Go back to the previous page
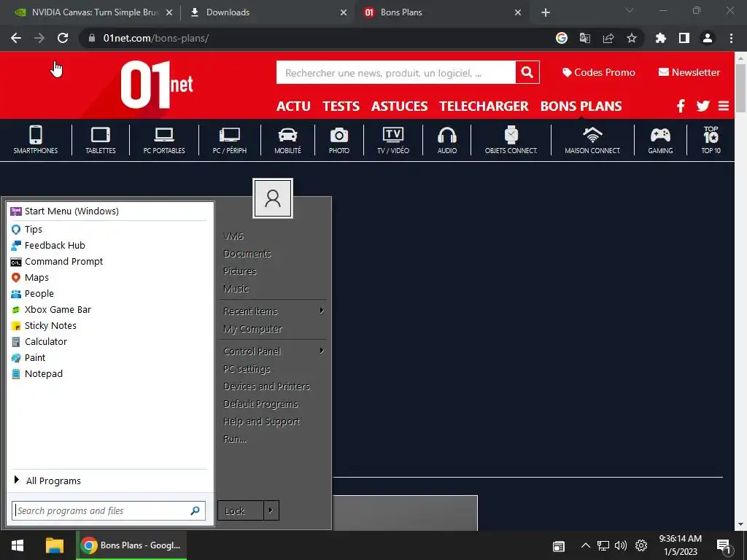 [x=16, y=38]
